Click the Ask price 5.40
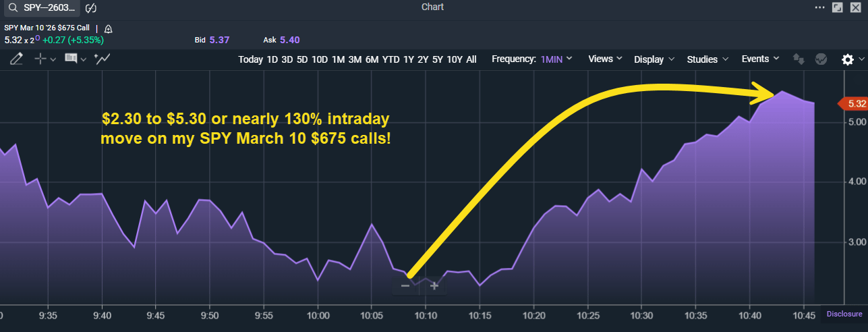 coord(289,40)
